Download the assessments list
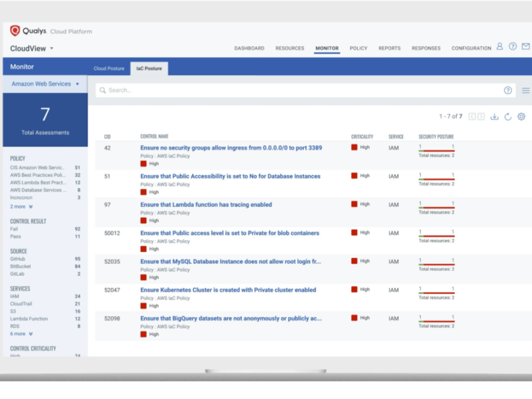Screen dimensions: 532x399 click(494, 116)
